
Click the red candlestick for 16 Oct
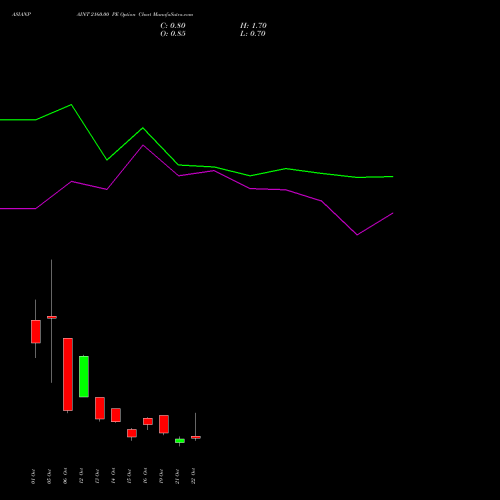(x=148, y=421)
